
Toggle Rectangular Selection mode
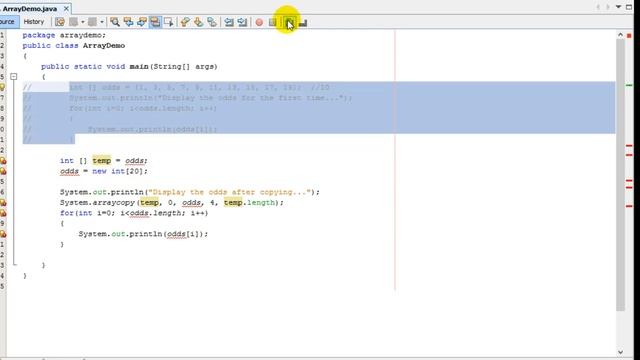pos(169,22)
